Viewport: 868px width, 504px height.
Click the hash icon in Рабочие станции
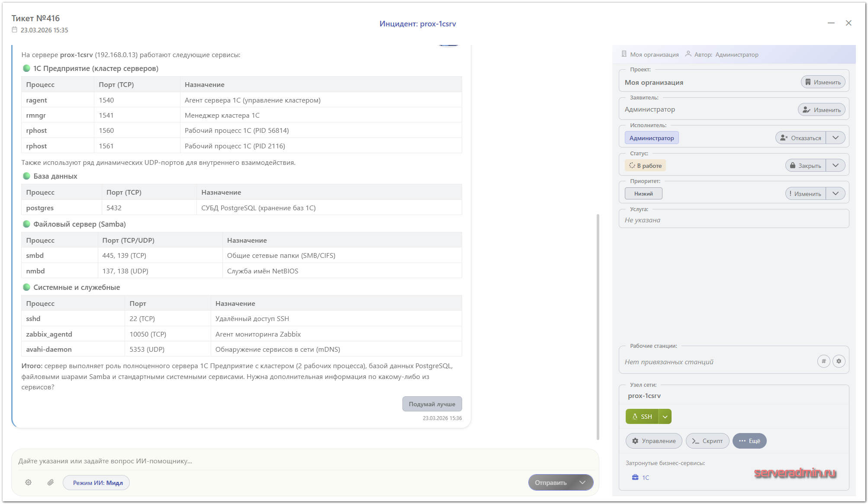coord(823,361)
